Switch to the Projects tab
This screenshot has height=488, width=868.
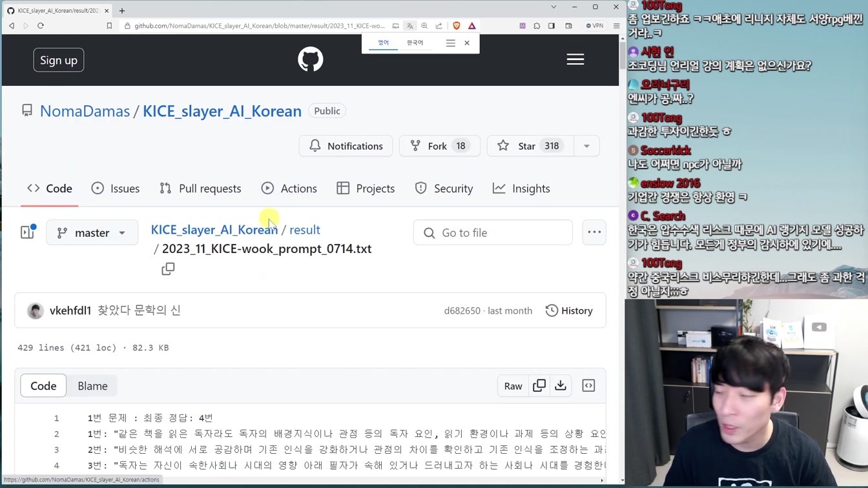[366, 188]
